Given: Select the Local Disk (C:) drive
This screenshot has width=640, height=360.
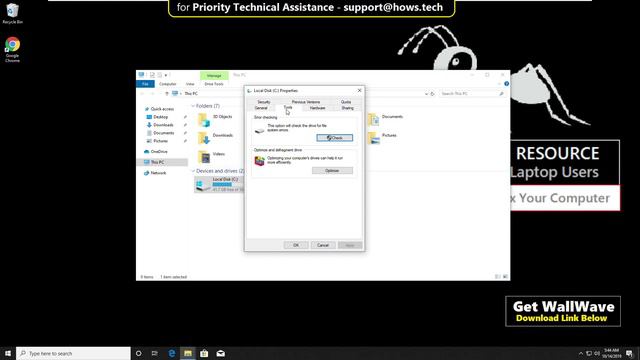Looking at the screenshot, I should point(219,184).
